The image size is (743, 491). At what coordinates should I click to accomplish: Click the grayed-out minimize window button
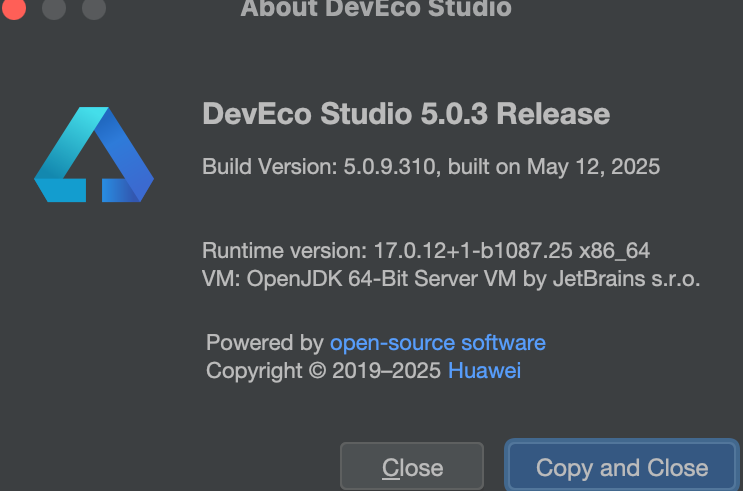click(x=53, y=8)
